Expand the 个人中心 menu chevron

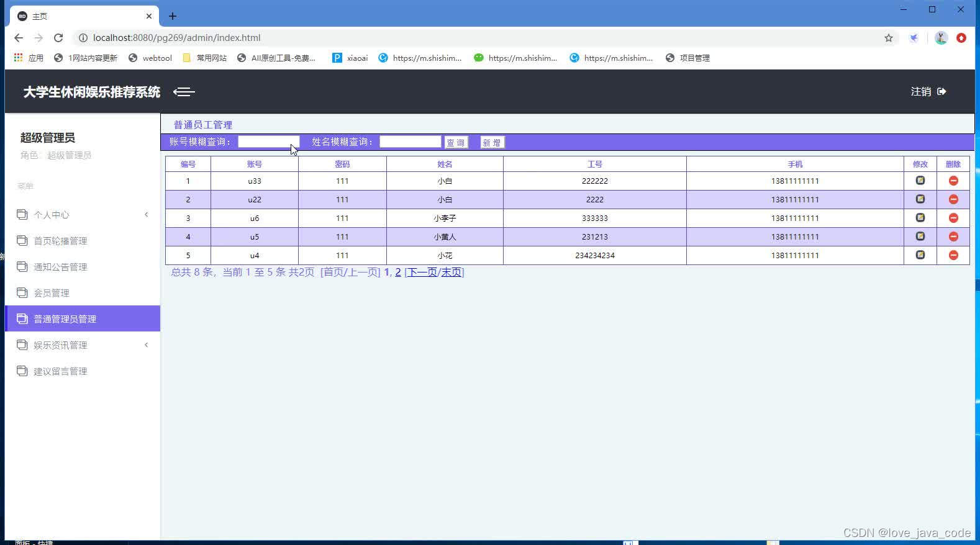(147, 215)
